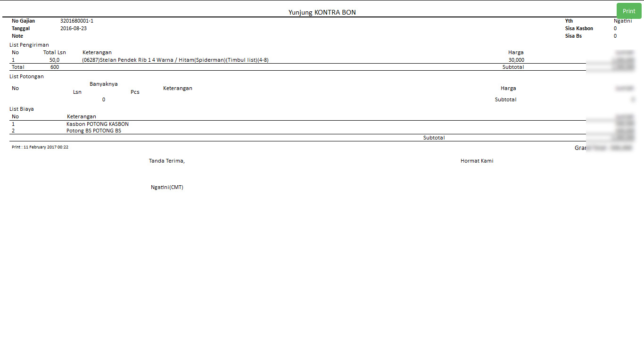Click the No Gajian number 3201680001-1
The height and width of the screenshot is (362, 644).
click(x=77, y=21)
